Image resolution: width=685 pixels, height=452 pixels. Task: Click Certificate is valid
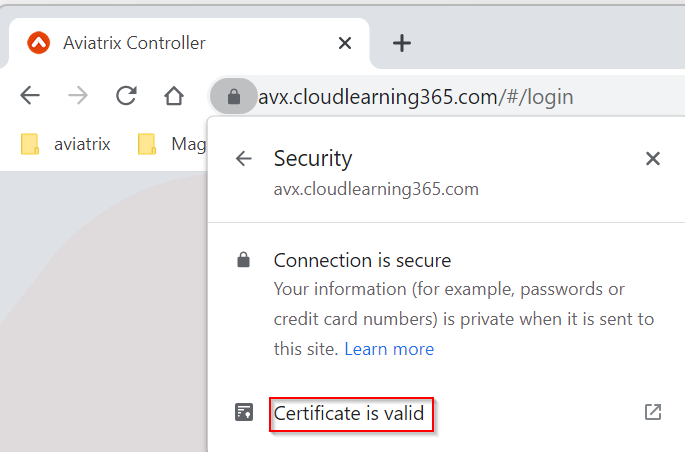pyautogui.click(x=349, y=413)
